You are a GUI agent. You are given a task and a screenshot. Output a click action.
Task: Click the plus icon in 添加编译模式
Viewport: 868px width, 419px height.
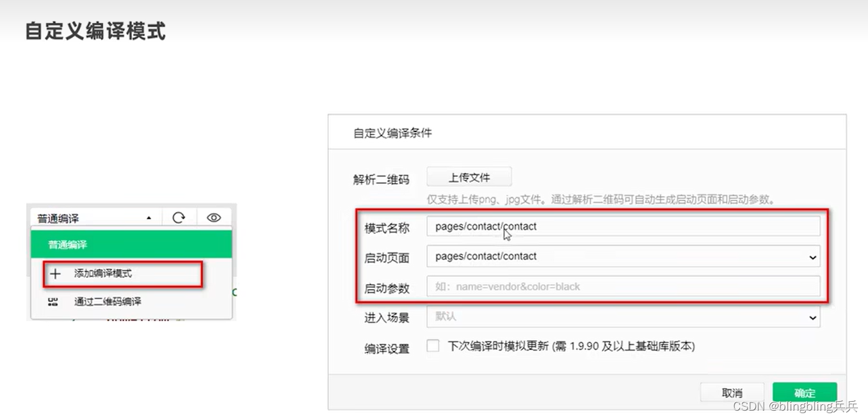54,274
